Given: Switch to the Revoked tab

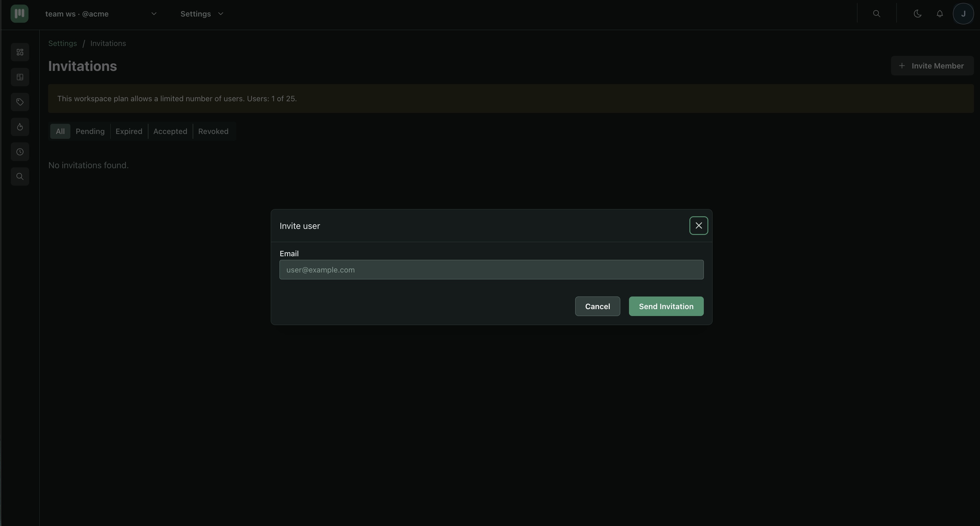Looking at the screenshot, I should click(x=213, y=131).
